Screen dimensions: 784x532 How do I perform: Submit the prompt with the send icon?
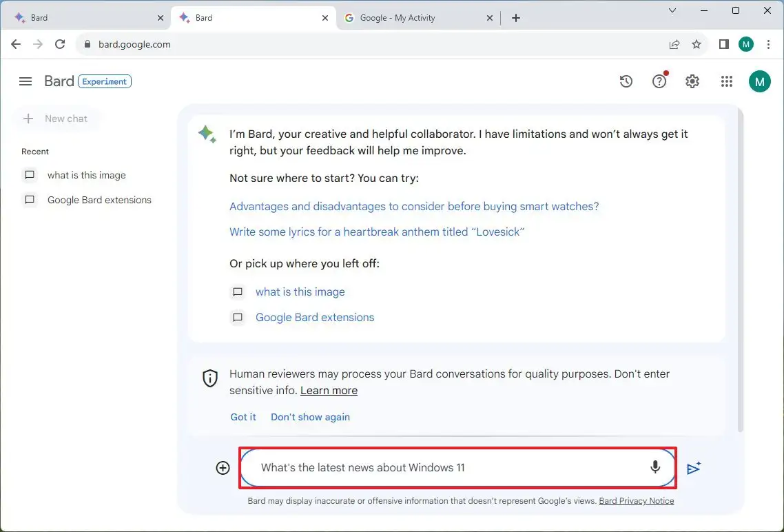[x=694, y=467]
